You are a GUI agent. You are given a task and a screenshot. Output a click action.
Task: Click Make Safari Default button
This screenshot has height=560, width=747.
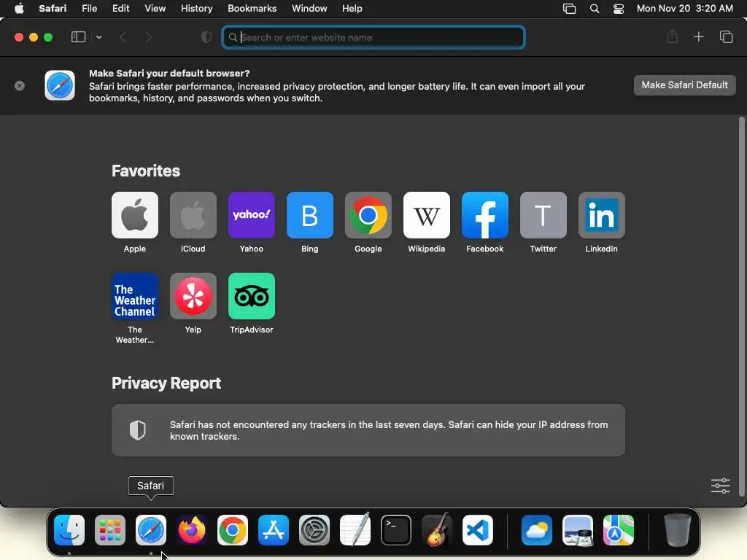684,85
